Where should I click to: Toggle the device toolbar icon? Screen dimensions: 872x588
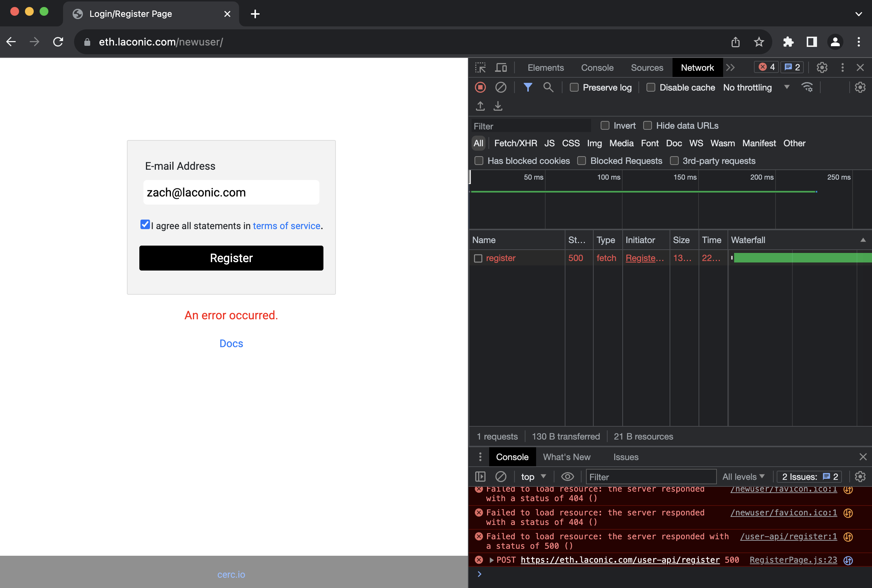coord(501,67)
